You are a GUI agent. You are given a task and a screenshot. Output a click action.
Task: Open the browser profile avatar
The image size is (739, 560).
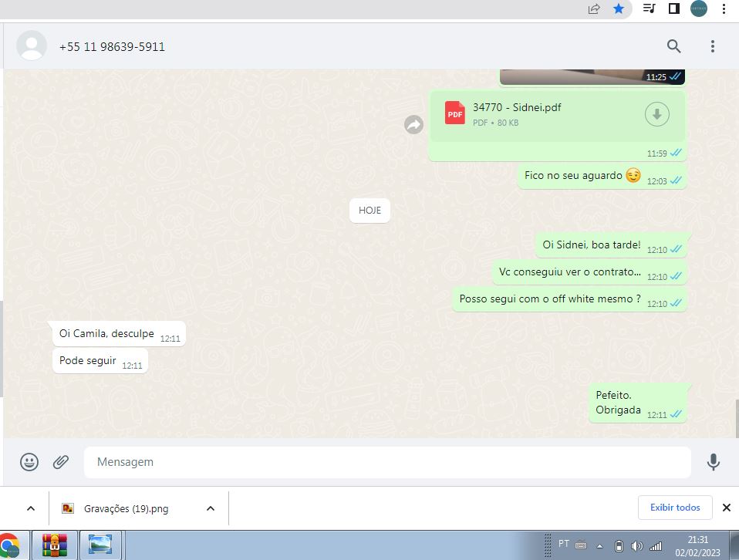pos(698,8)
